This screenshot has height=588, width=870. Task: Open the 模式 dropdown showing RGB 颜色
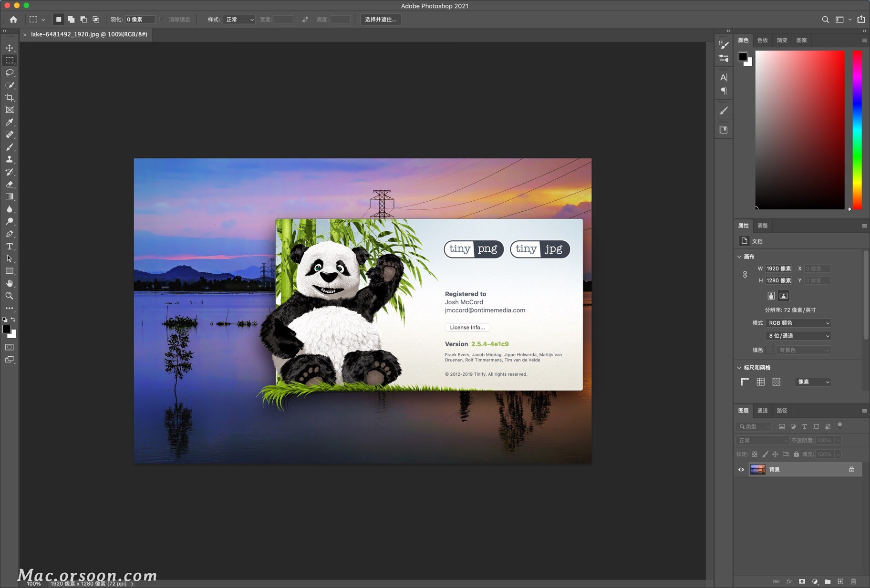point(798,323)
